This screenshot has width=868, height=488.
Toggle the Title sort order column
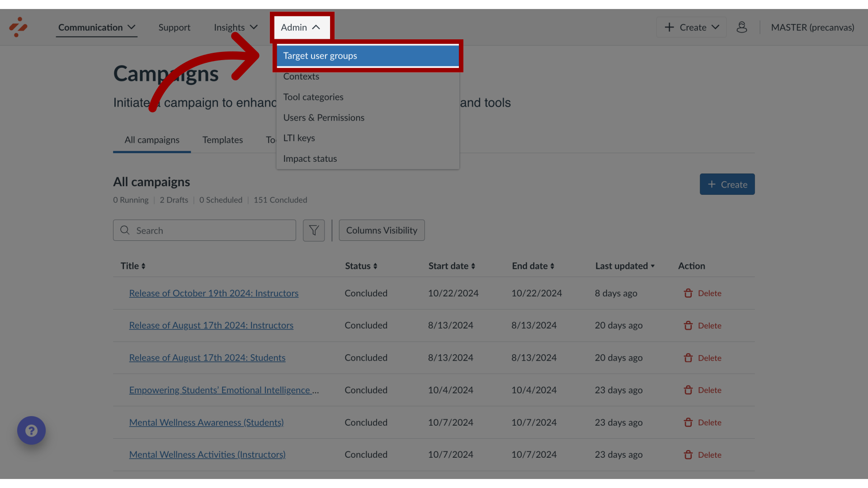point(133,266)
